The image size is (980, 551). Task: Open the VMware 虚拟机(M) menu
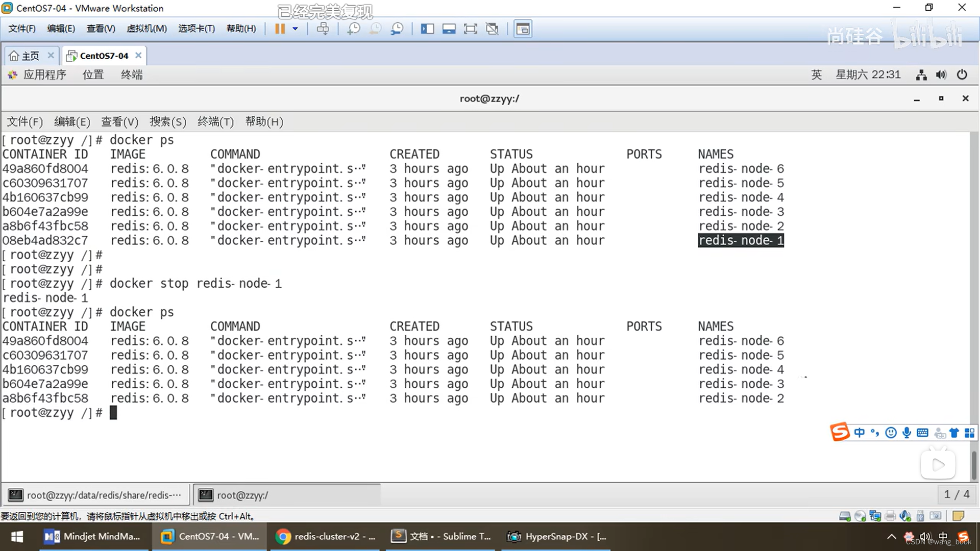[146, 29]
